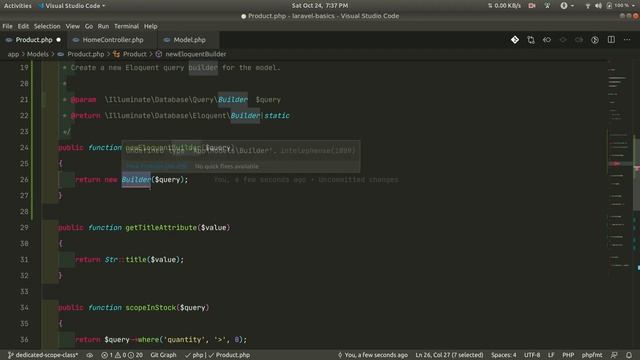This screenshot has height=360, width=640.
Task: Expand the 'app' breadcrumb segment
Action: point(13,54)
